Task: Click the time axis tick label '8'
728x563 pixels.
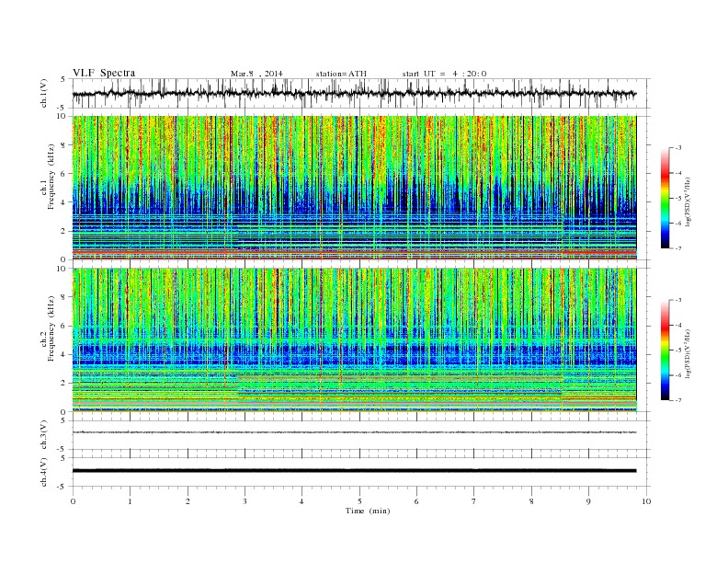Action: pyautogui.click(x=531, y=501)
